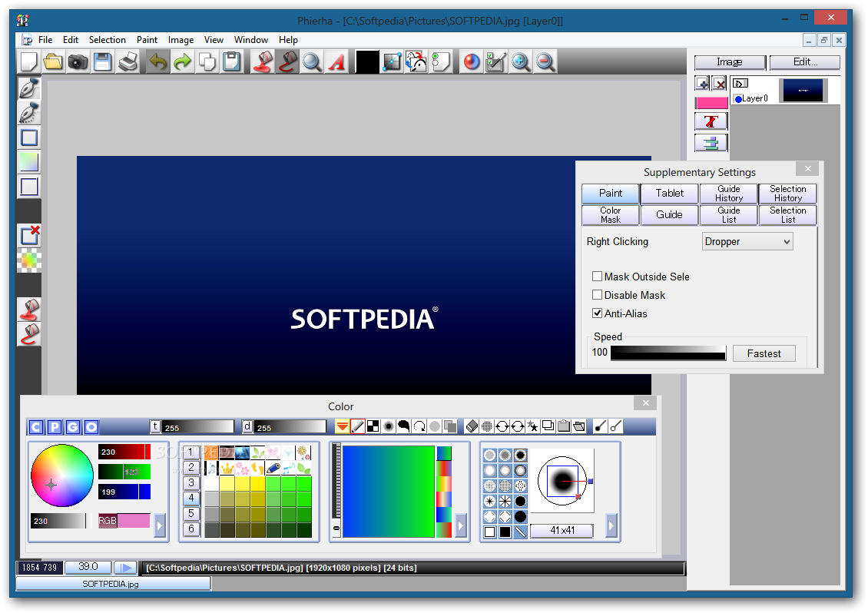Save with the floppy disk icon
Image resolution: width=868 pixels, height=613 pixels.
pos(103,62)
